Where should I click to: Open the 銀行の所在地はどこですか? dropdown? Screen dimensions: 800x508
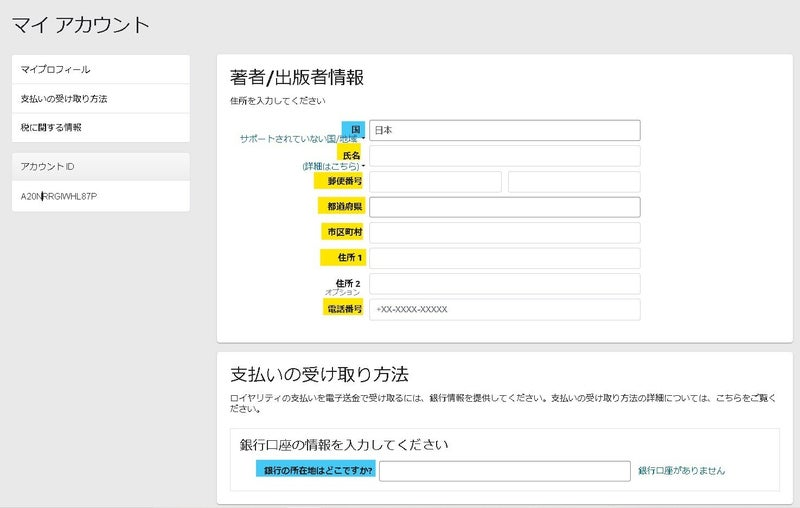coord(504,471)
